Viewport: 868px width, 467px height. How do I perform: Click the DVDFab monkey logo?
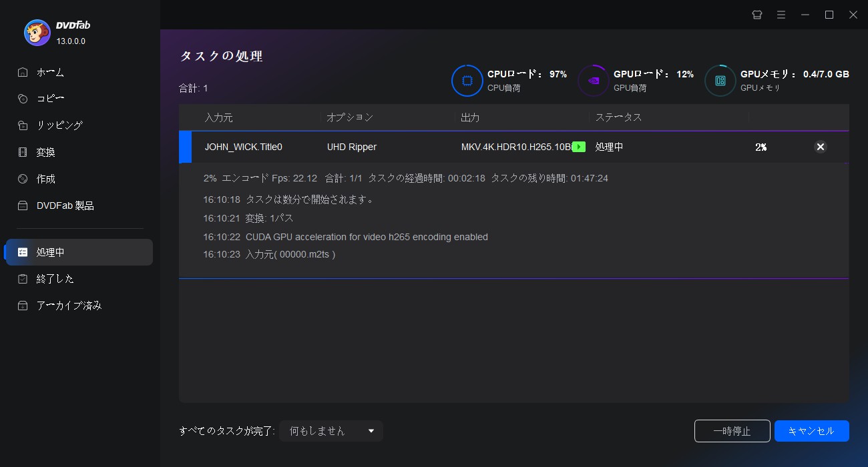[x=37, y=32]
